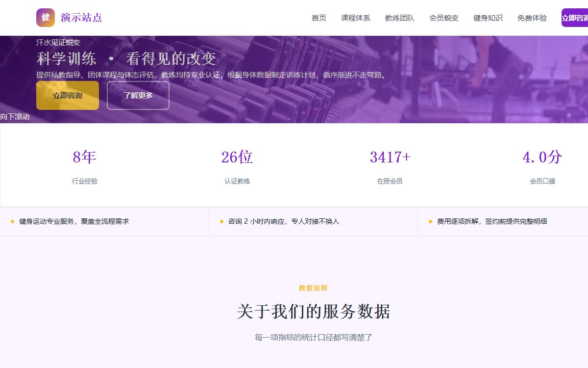Click the yellow 立即咨询 hero button
Viewport: 588px width, 368px height.
click(x=68, y=95)
